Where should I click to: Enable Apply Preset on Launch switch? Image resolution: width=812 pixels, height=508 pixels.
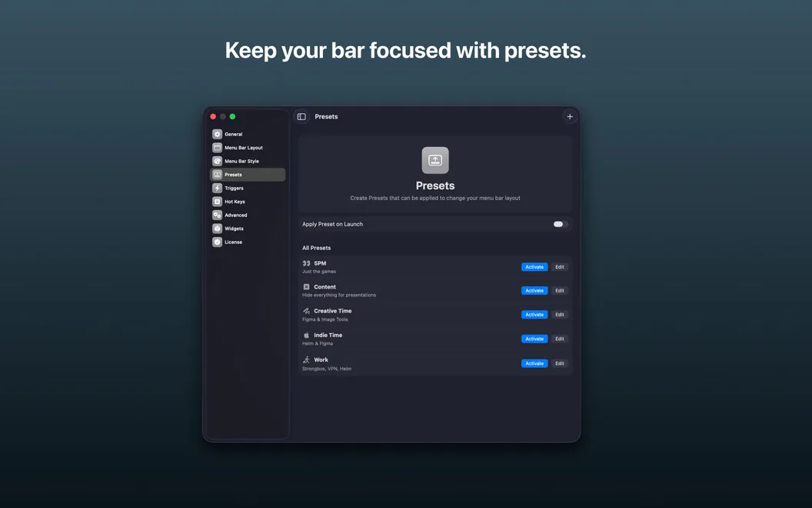[561, 225]
